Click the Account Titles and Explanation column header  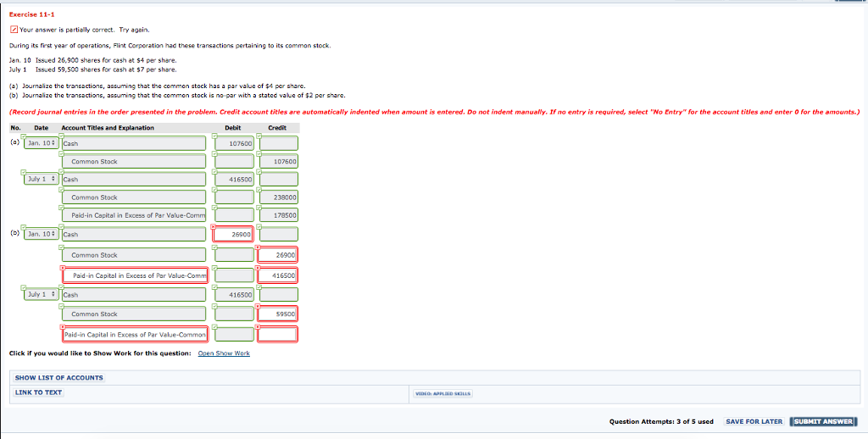point(108,128)
